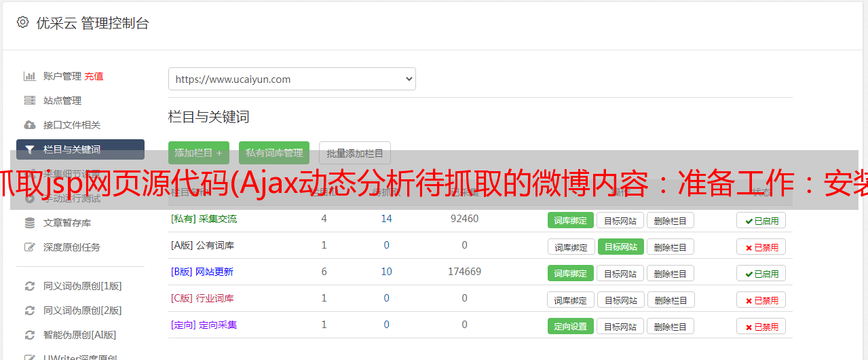This screenshot has height=360, width=868.
Task: Click the cloud upload icon for 接口文件相关
Action: coord(29,125)
